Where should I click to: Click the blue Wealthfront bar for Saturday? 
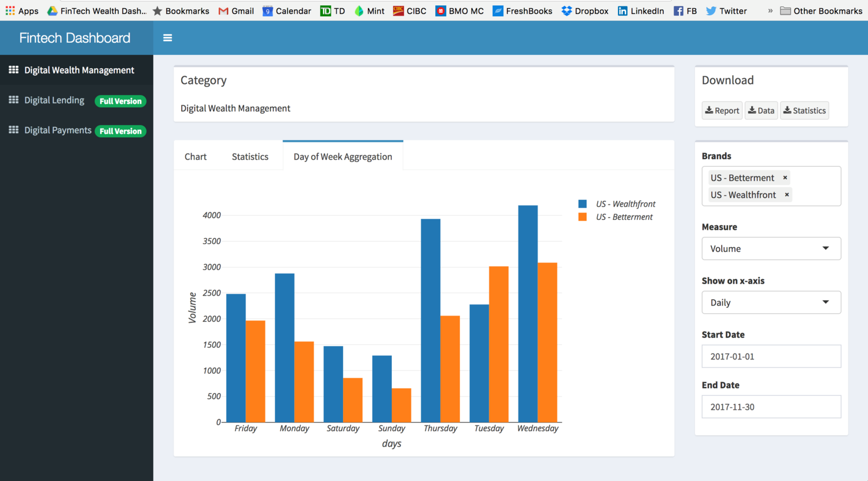pyautogui.click(x=333, y=384)
